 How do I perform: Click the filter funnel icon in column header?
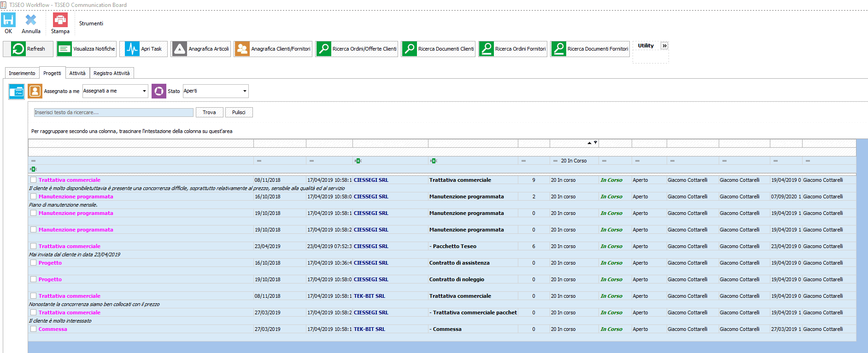pyautogui.click(x=595, y=143)
